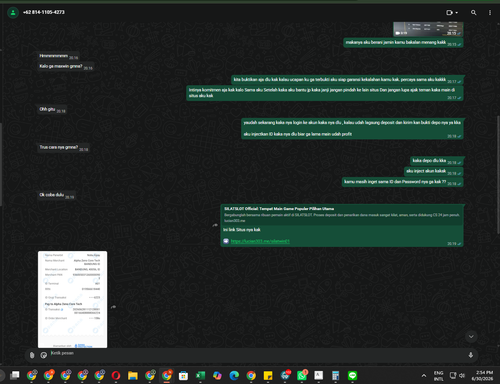Open Calculator from the taskbar

(336, 376)
